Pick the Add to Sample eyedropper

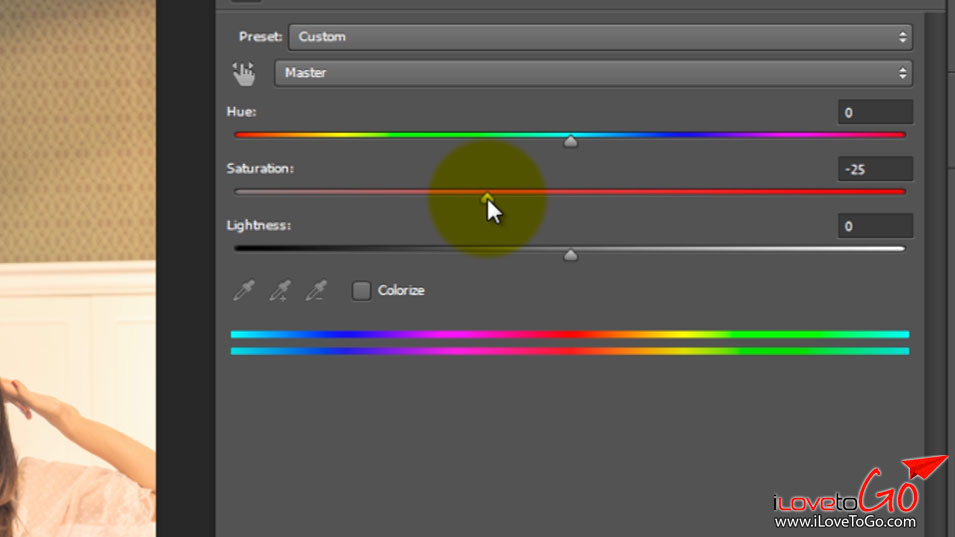280,290
